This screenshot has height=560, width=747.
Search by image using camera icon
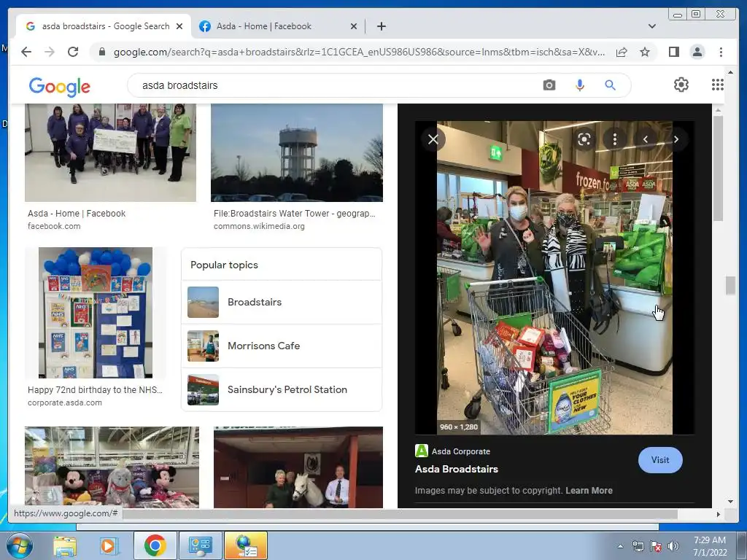coord(549,85)
